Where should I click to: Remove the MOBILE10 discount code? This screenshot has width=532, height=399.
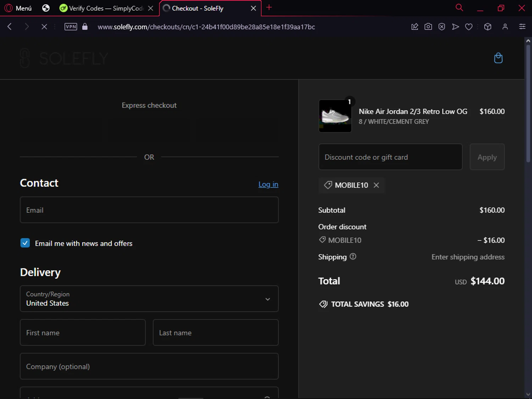(x=376, y=185)
